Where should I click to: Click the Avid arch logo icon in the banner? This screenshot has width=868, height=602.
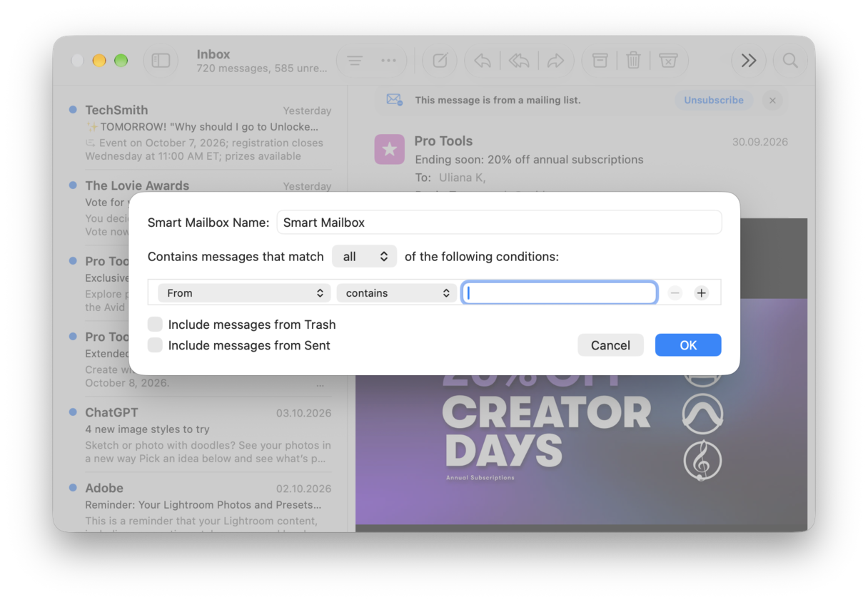coord(702,414)
